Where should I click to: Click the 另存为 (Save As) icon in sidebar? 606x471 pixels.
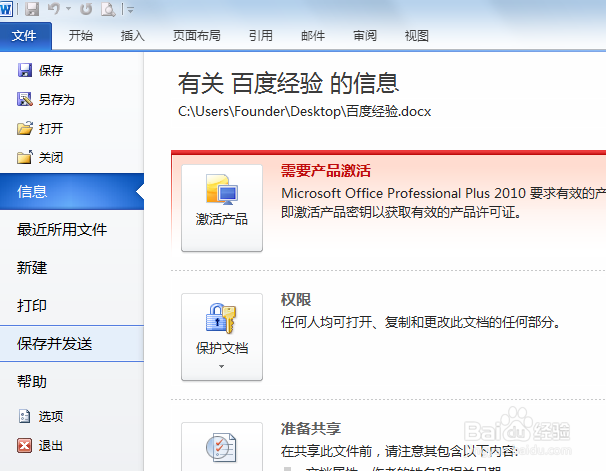pyautogui.click(x=25, y=99)
